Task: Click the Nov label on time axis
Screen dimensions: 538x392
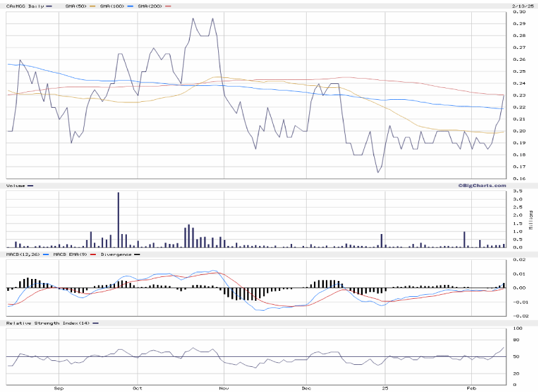Action: click(224, 389)
